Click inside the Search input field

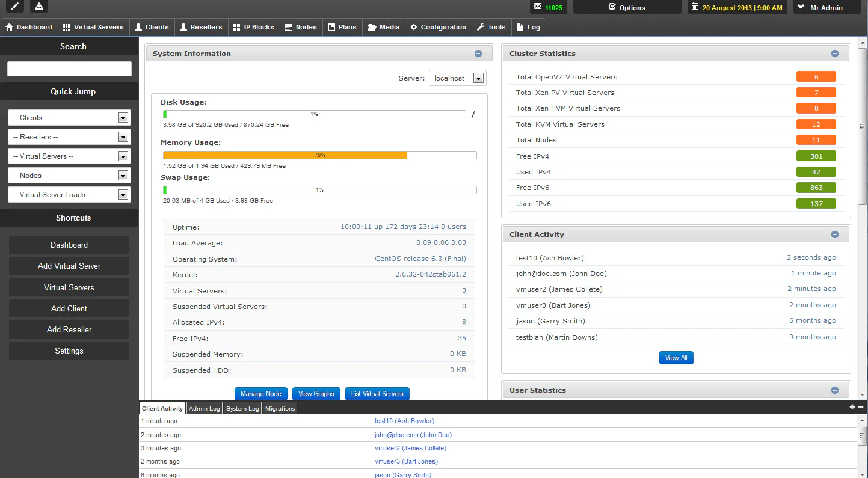tap(69, 69)
